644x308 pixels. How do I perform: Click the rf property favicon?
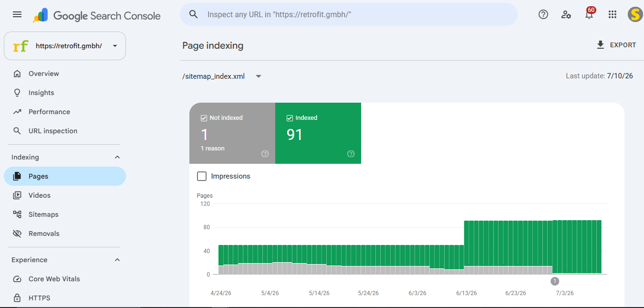point(21,46)
